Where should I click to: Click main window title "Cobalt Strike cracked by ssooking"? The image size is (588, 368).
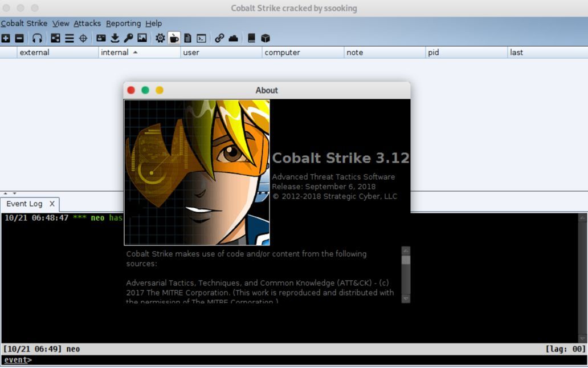[294, 8]
